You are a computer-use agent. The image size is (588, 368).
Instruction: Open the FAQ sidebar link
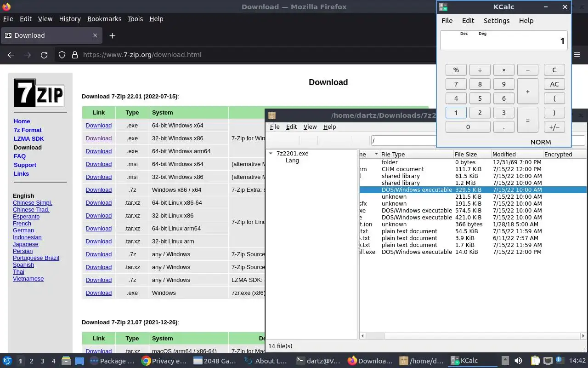20,156
